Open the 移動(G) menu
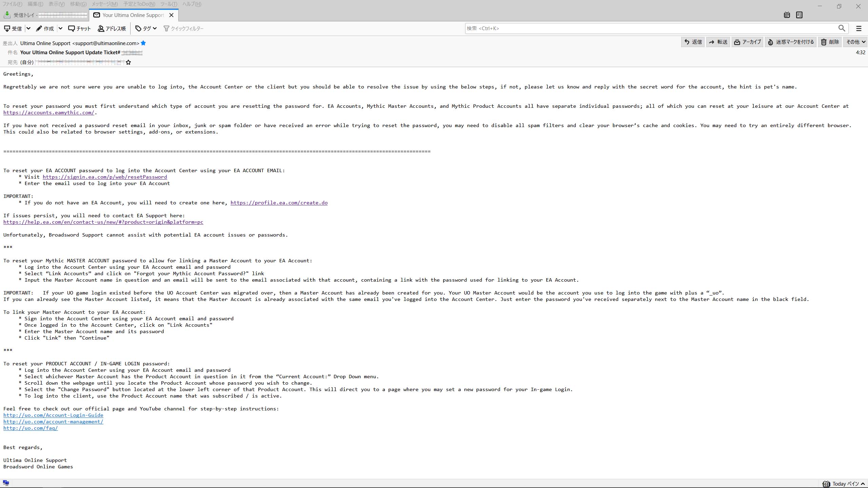The width and height of the screenshot is (868, 488). (x=78, y=4)
